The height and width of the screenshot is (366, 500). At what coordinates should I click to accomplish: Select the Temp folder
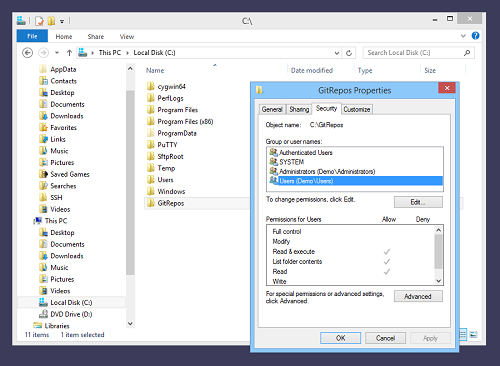pos(166,168)
